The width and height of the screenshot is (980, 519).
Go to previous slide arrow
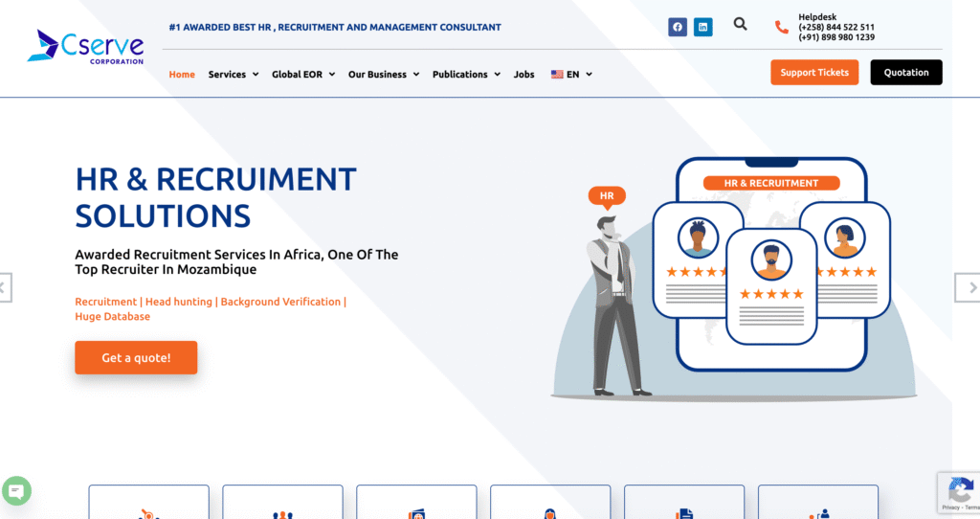[x=5, y=287]
